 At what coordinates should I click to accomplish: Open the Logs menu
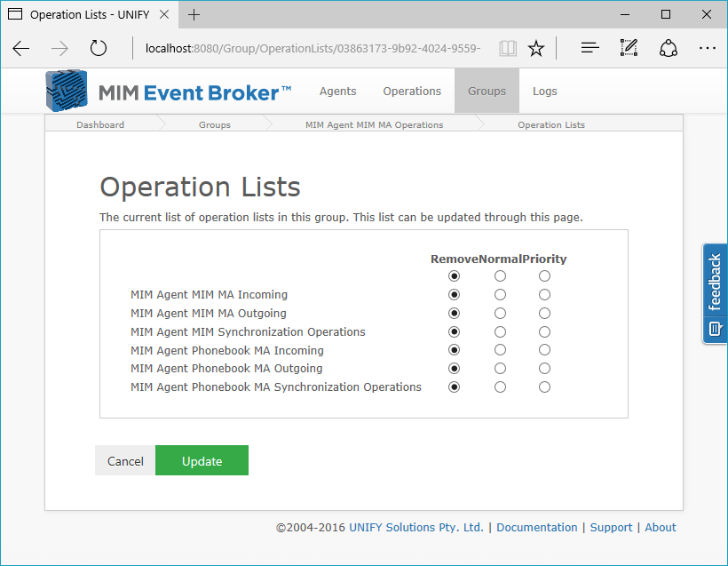click(544, 92)
